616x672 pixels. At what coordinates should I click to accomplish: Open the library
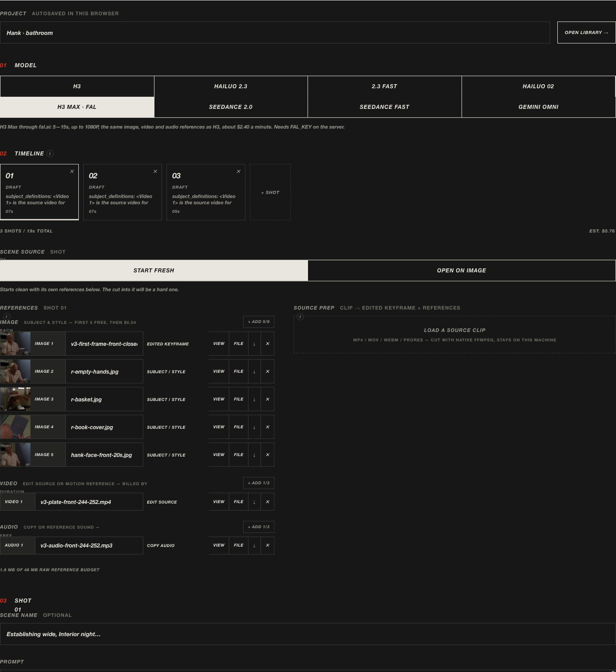click(x=586, y=33)
